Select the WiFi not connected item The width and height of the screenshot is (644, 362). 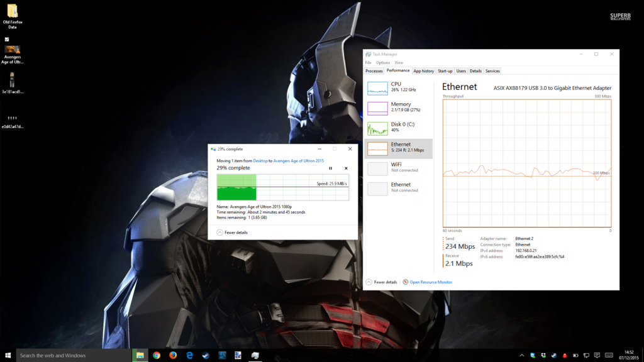(399, 168)
